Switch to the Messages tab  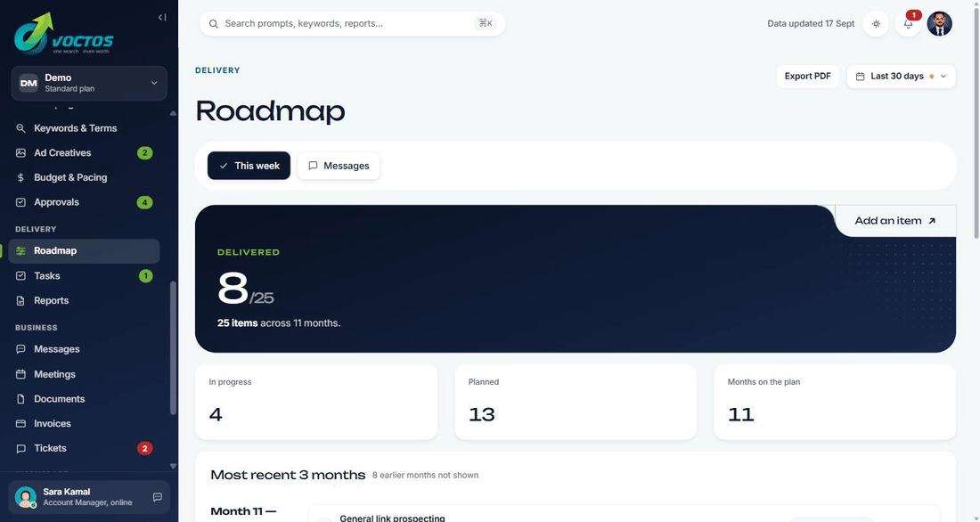(x=339, y=166)
